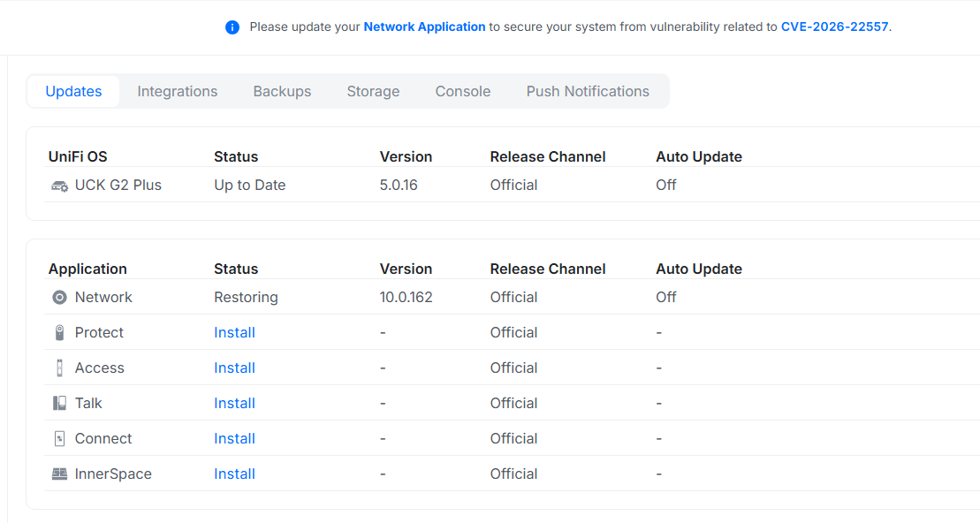
Task: Open the Console tab
Action: (x=462, y=92)
